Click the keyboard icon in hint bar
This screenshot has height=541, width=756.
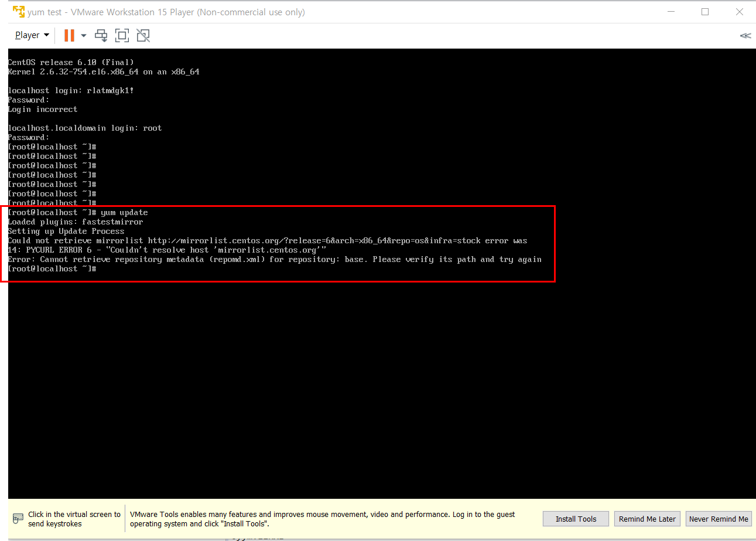click(18, 519)
